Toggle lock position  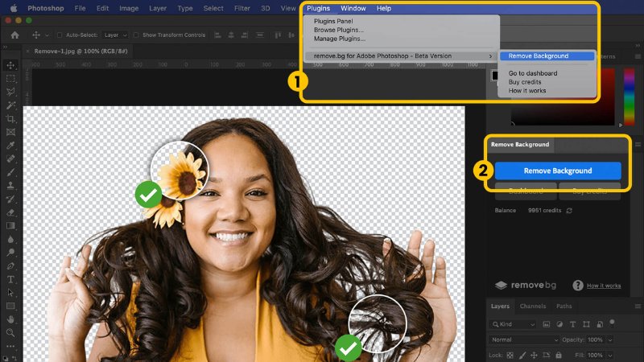click(x=534, y=355)
